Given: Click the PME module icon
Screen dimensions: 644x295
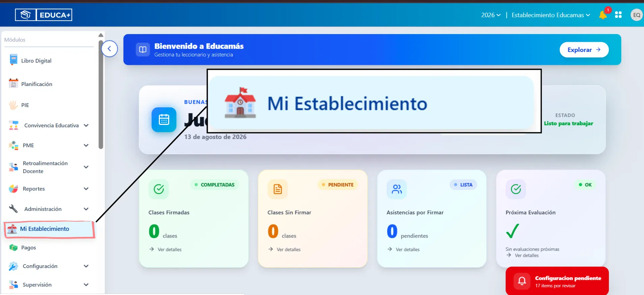Looking at the screenshot, I should [13, 145].
